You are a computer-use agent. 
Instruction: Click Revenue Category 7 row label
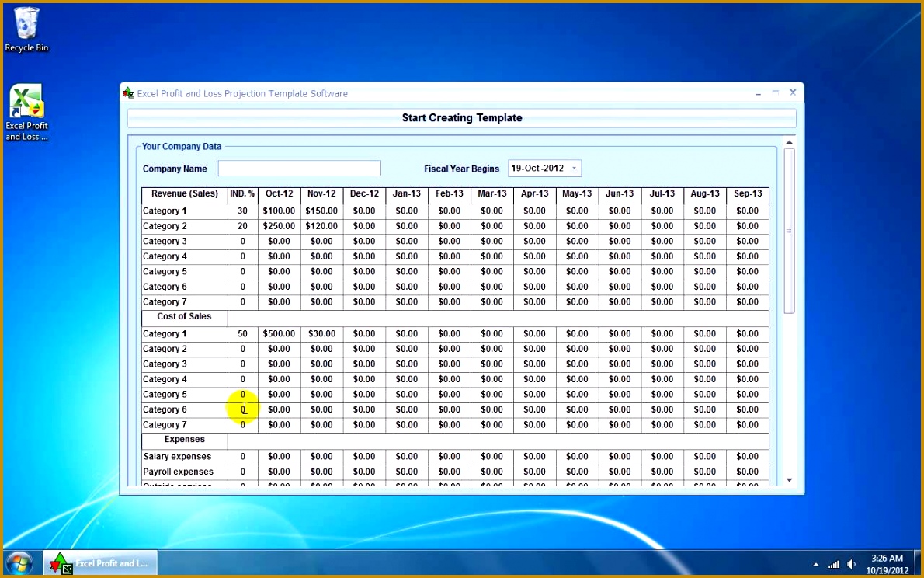(185, 302)
